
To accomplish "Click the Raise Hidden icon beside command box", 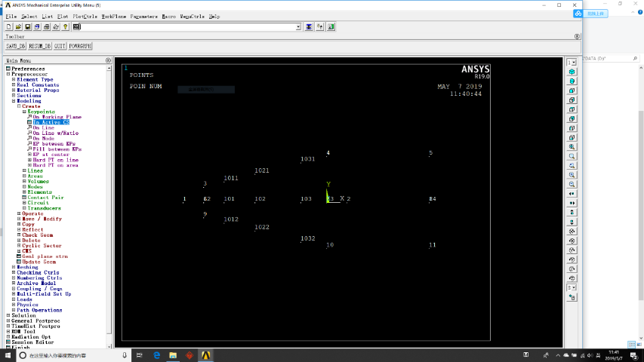I will click(x=309, y=26).
